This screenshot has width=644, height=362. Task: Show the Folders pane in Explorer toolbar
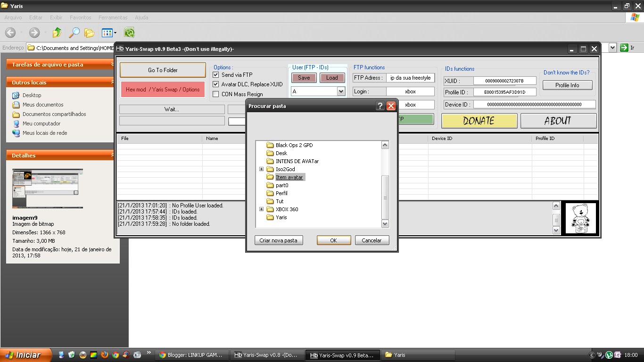coord(90,33)
